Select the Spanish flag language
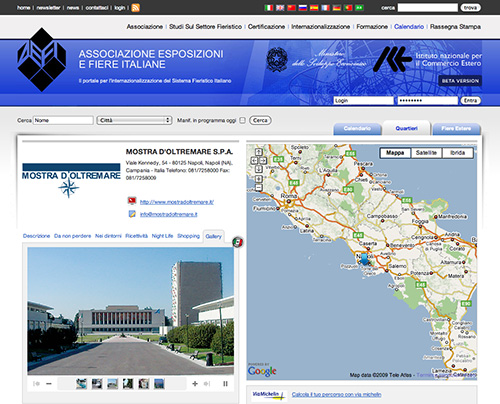This screenshot has width=500, height=404. (x=314, y=8)
